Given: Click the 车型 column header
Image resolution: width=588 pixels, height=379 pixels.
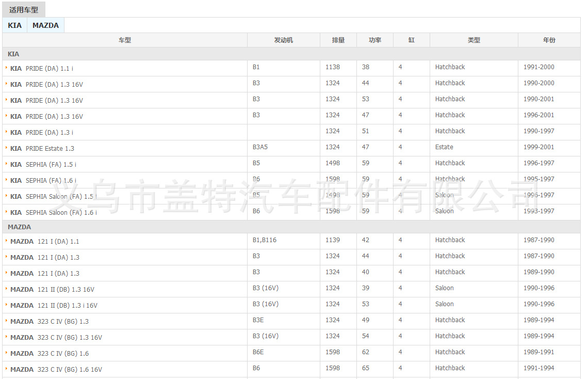Looking at the screenshot, I should tap(125, 40).
